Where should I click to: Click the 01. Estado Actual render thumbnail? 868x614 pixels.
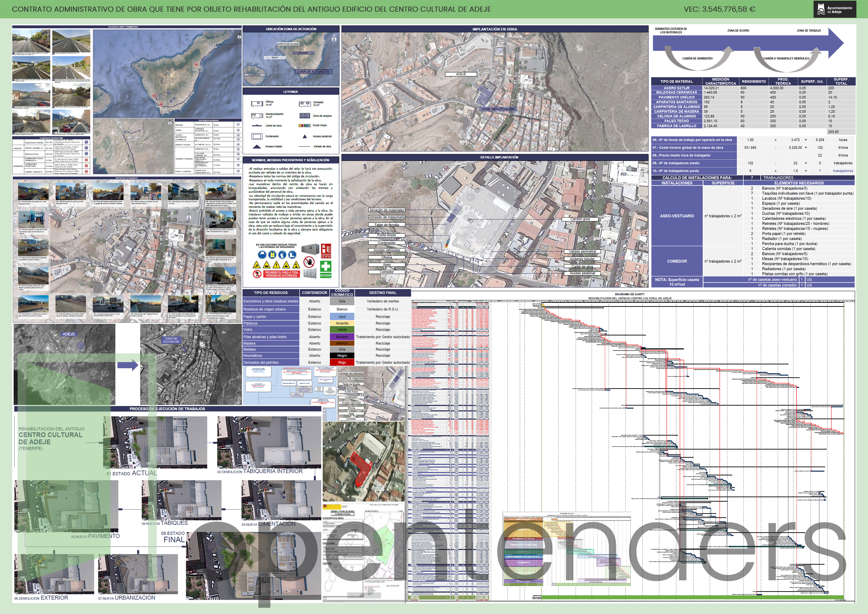coord(155,442)
